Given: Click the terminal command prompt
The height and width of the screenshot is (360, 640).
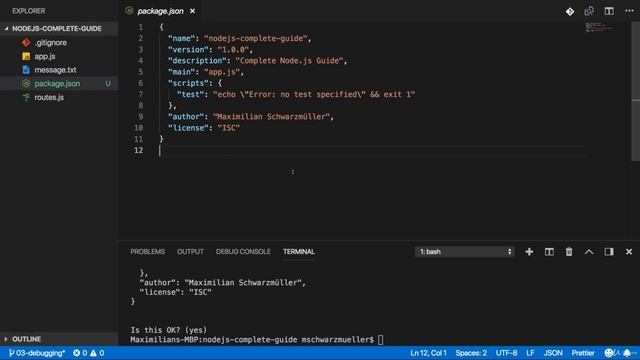Looking at the screenshot, I should click(x=257, y=340).
